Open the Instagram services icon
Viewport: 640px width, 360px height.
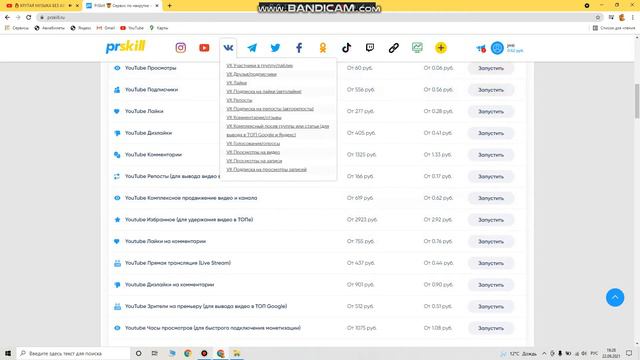[x=180, y=48]
